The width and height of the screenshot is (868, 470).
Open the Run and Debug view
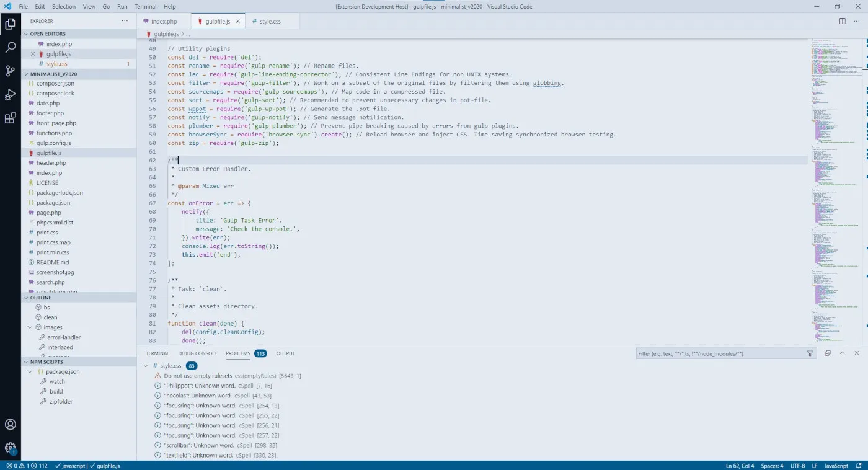point(11,94)
